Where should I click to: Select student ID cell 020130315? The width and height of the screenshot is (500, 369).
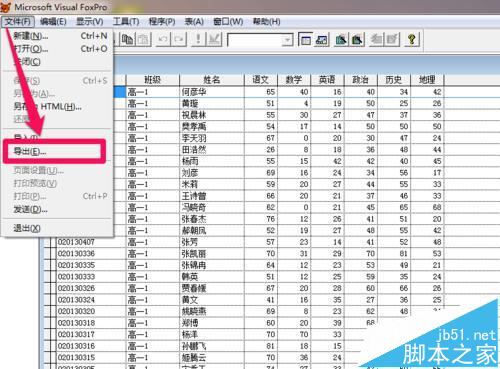tap(91, 358)
